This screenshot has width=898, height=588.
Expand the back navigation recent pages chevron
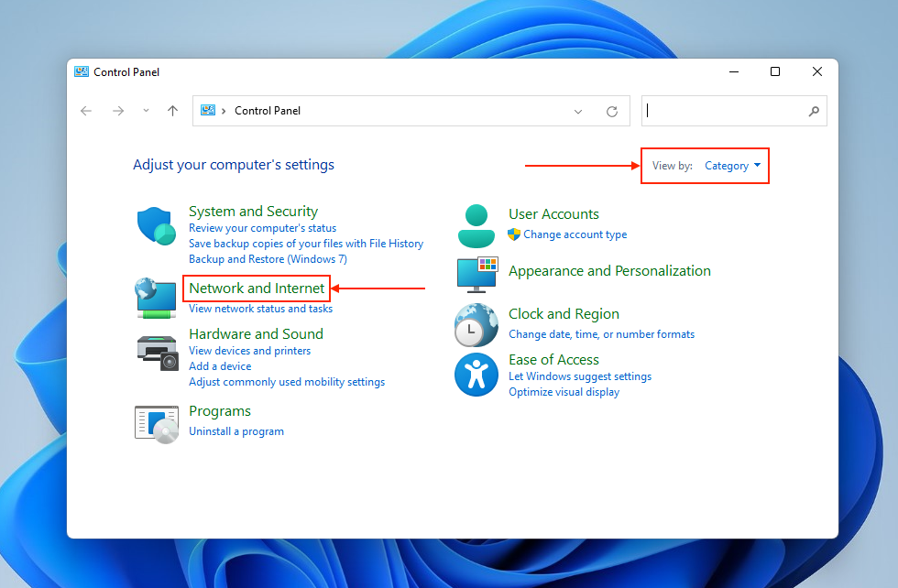tap(145, 110)
